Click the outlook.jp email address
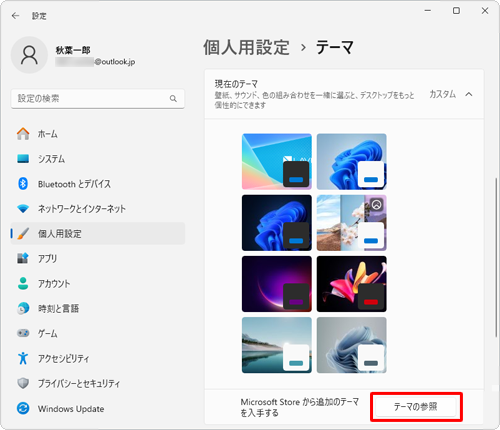The image size is (500, 430). pyautogui.click(x=95, y=62)
